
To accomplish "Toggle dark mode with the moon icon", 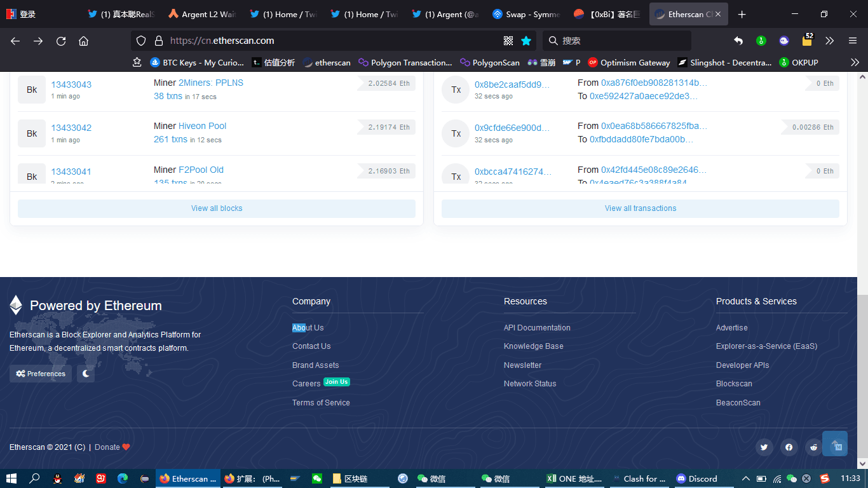I will [86, 374].
